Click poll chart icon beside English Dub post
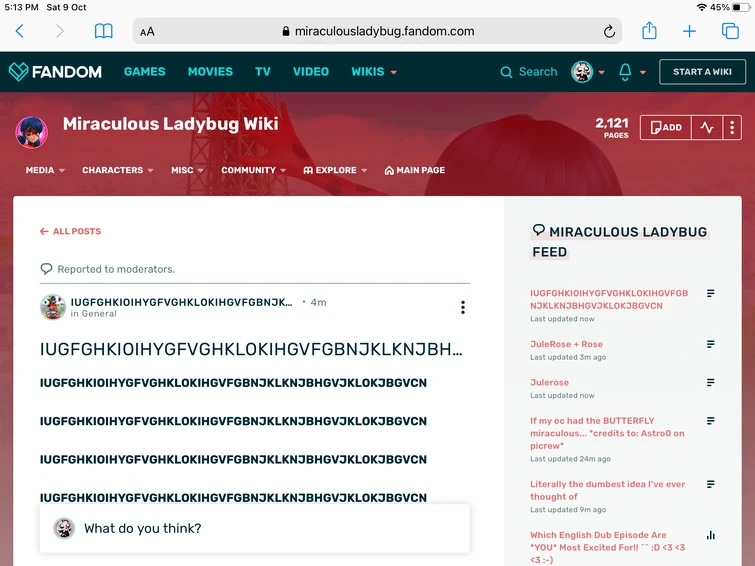Viewport: 755px width, 566px height. (710, 535)
